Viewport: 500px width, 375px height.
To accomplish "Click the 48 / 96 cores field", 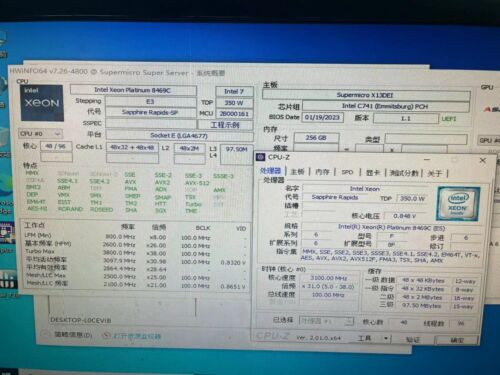I will (56, 146).
